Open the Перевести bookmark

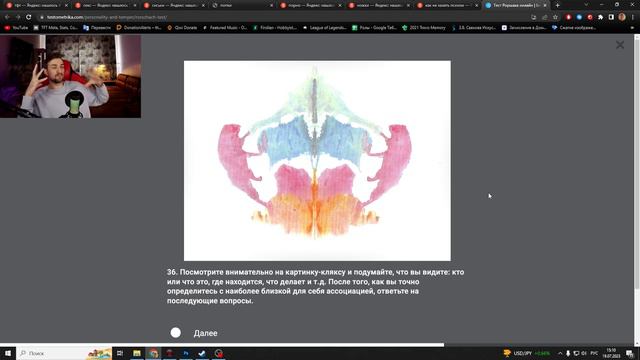(x=97, y=28)
